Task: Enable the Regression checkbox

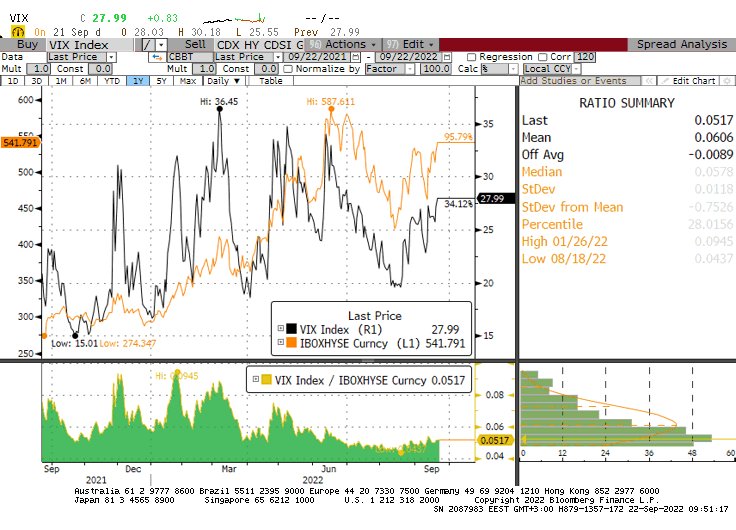Action: 472,57
